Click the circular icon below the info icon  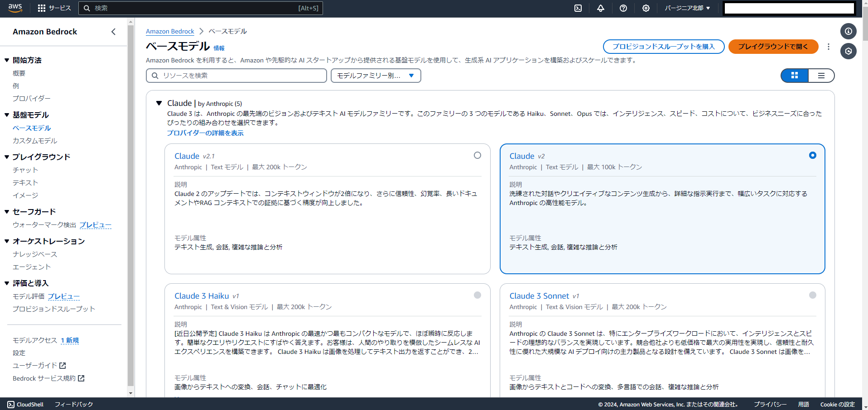tap(849, 51)
